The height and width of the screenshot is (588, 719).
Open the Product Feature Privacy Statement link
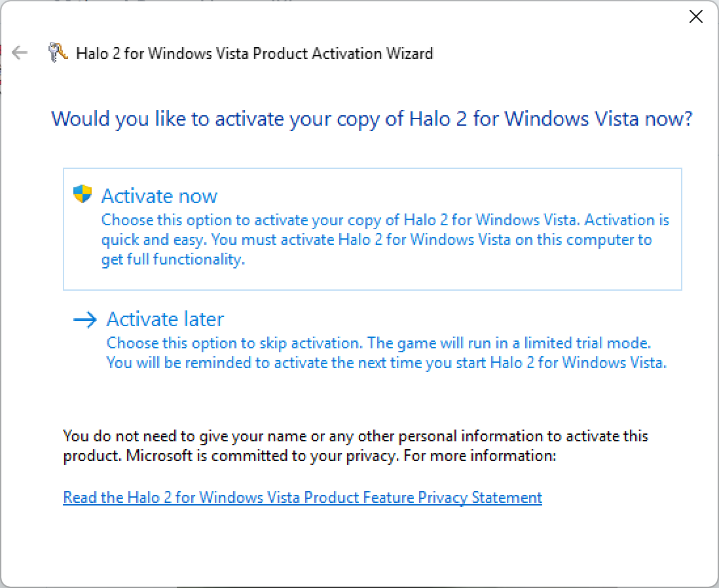coord(303,498)
